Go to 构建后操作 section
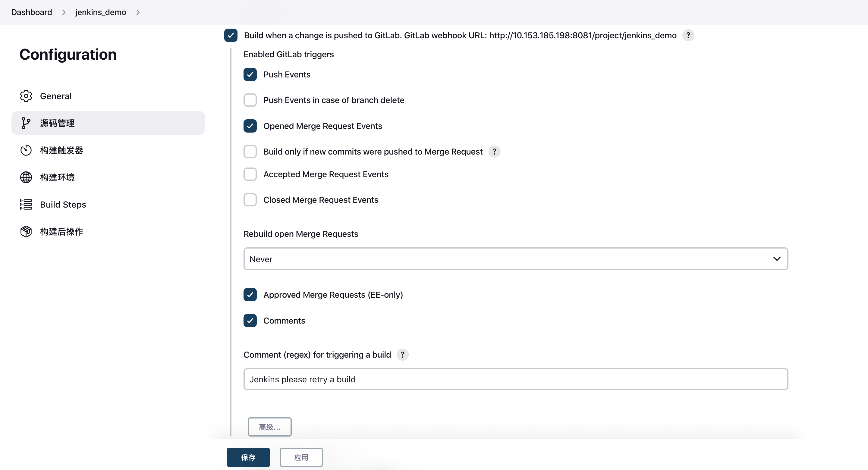Screen dimensions: 868x470 (108, 231)
